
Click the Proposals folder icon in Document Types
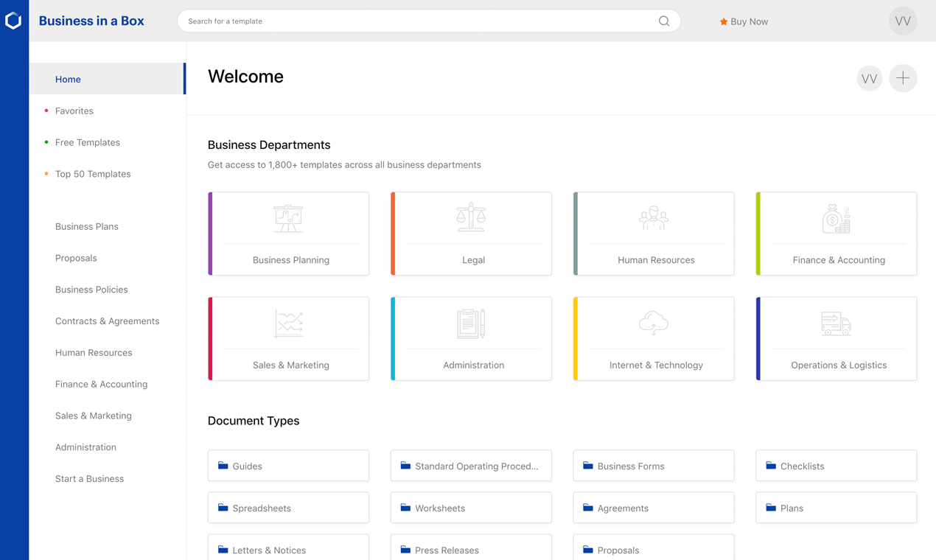(x=588, y=550)
